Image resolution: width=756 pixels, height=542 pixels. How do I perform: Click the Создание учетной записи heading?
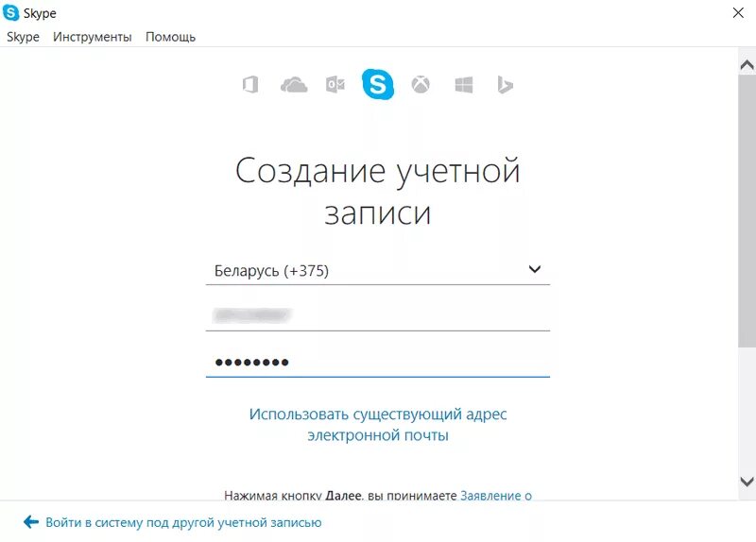click(x=378, y=191)
